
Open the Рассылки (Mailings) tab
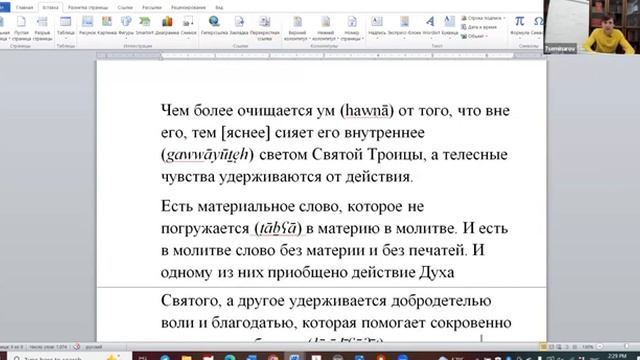tap(152, 7)
